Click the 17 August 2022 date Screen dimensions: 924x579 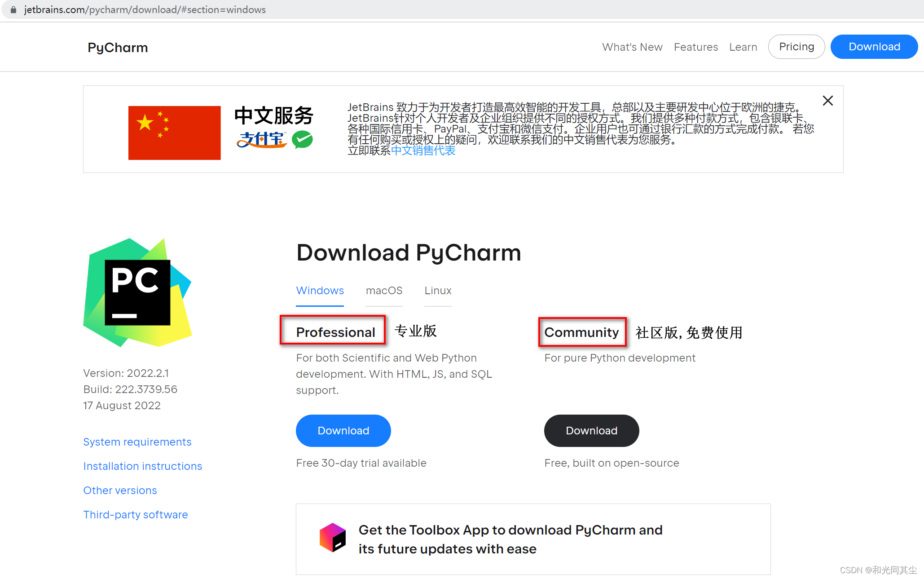point(122,406)
